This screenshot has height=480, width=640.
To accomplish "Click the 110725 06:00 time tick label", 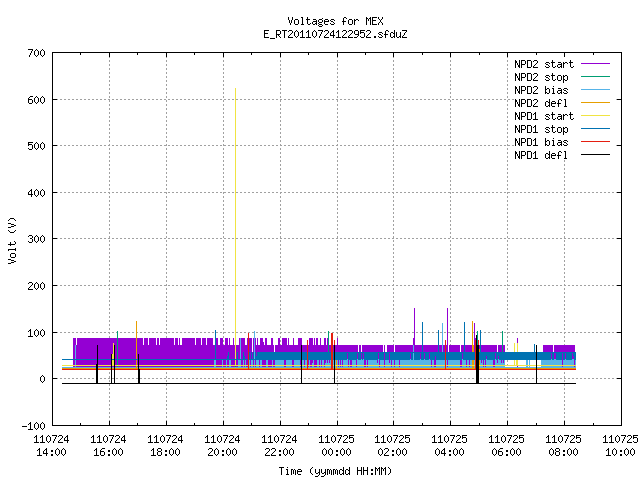I will pyautogui.click(x=507, y=446).
